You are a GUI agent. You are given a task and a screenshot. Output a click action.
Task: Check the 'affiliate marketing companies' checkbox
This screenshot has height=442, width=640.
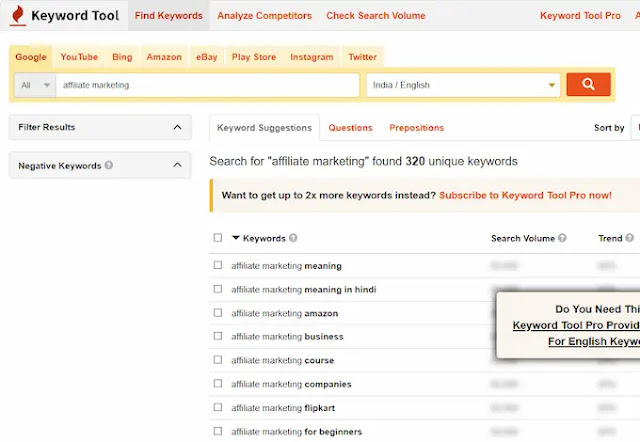(218, 384)
